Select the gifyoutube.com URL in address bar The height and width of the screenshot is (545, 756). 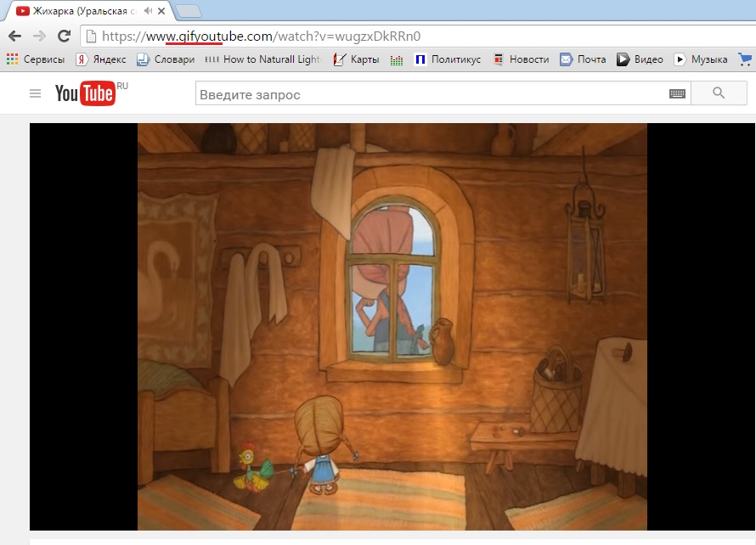pyautogui.click(x=262, y=37)
